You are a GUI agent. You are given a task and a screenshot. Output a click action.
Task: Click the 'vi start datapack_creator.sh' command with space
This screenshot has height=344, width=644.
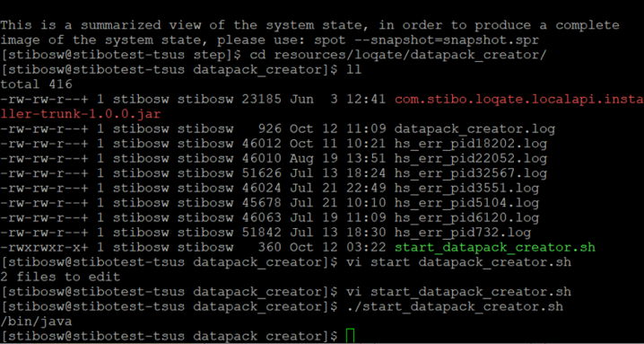click(458, 261)
